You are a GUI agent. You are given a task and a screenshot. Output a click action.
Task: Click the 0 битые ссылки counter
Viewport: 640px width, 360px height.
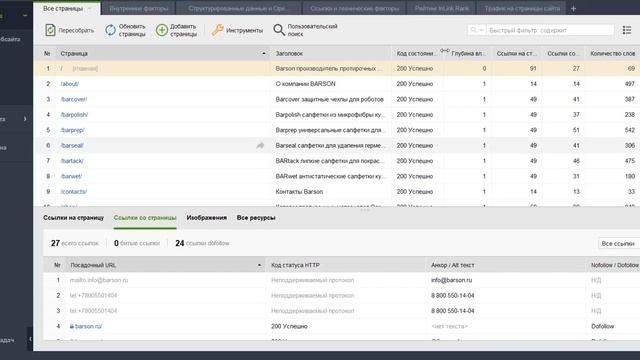(137, 243)
